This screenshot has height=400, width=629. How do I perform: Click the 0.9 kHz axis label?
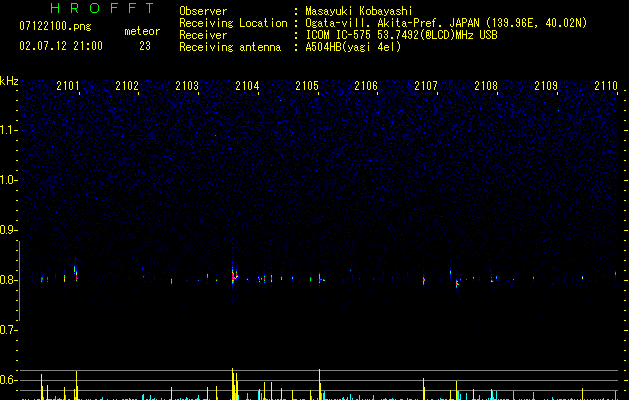[8, 230]
